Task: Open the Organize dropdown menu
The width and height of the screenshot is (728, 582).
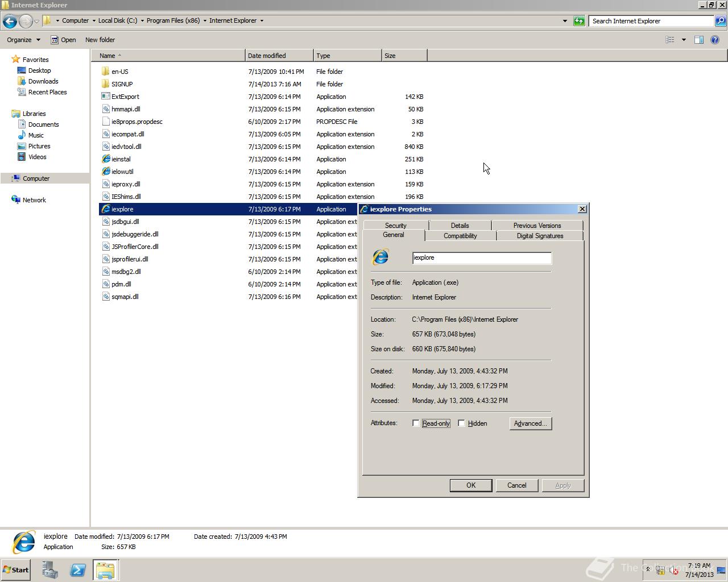Action: coord(23,40)
